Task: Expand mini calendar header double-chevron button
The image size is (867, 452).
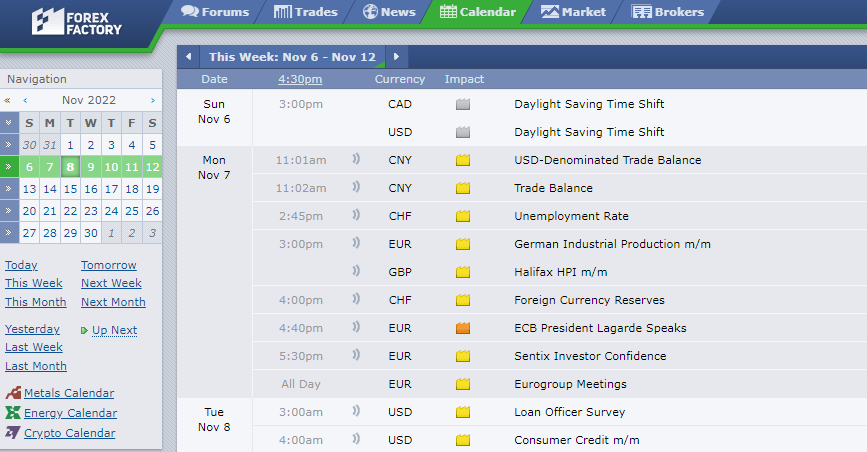Action: point(9,123)
